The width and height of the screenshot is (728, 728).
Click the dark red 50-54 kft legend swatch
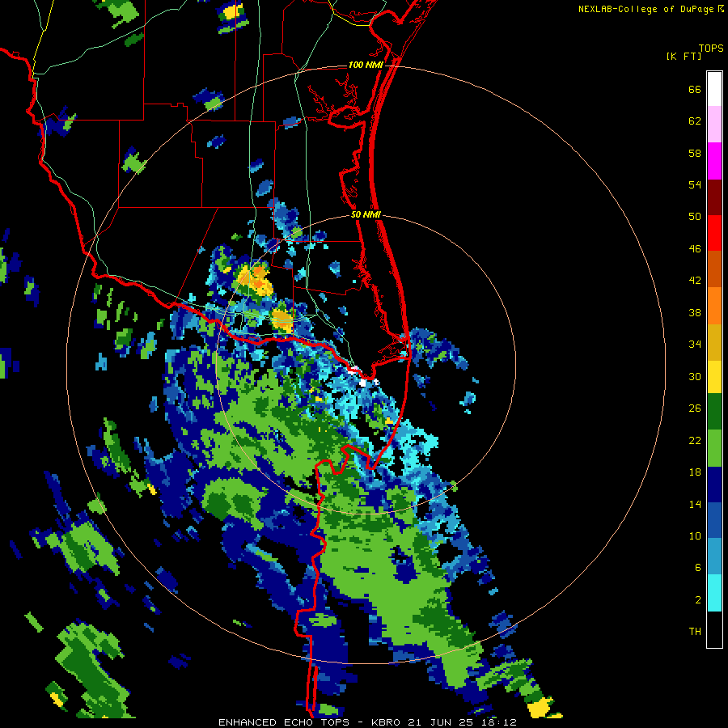pyautogui.click(x=714, y=197)
